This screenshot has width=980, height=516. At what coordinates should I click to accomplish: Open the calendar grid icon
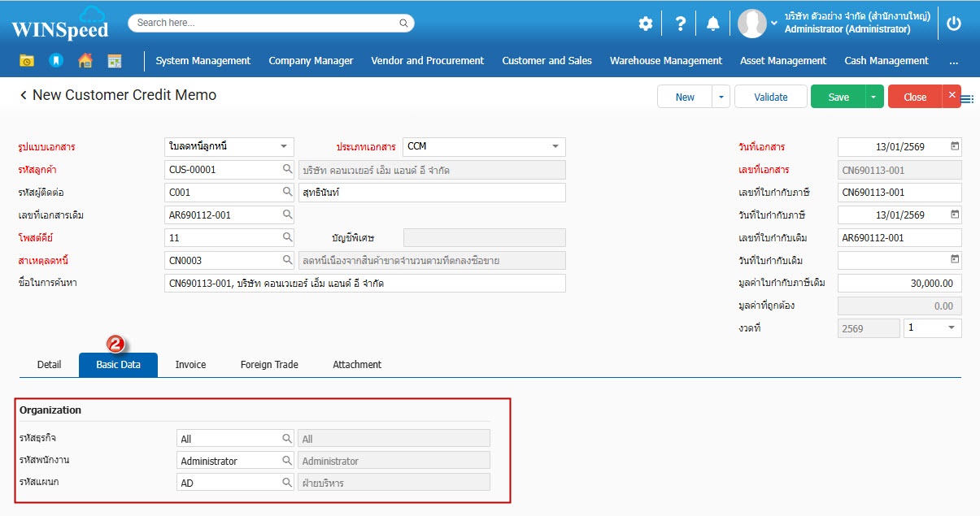pos(114,61)
